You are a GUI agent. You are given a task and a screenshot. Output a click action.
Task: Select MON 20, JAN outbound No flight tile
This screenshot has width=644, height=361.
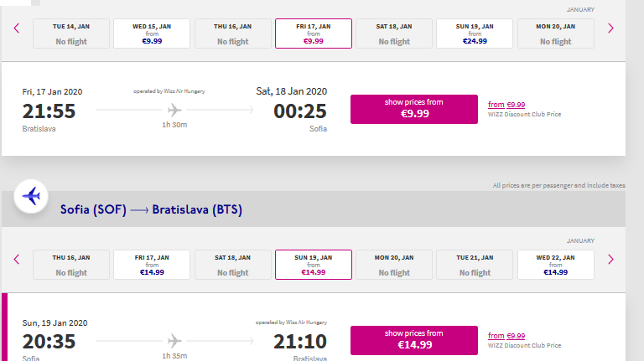556,34
